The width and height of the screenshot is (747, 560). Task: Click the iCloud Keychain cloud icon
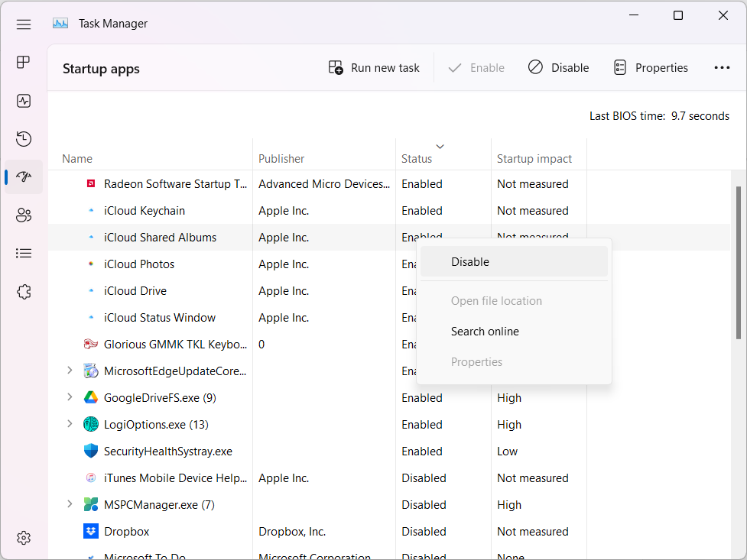[91, 210]
